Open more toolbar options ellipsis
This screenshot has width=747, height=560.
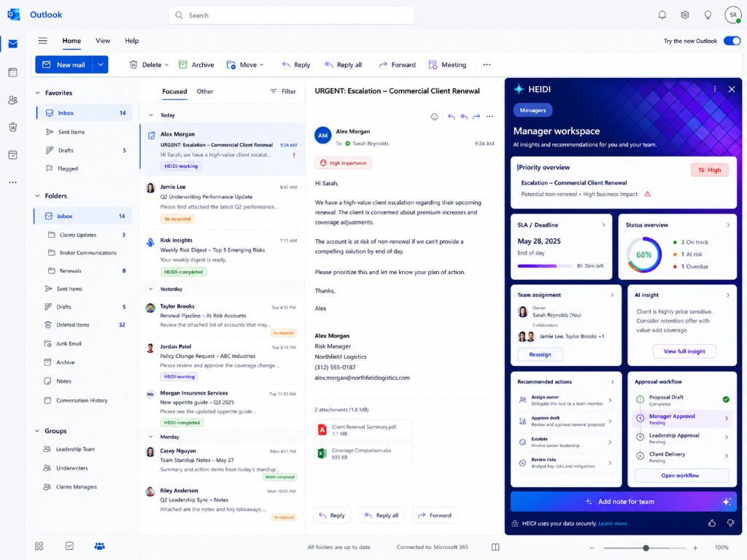(487, 65)
